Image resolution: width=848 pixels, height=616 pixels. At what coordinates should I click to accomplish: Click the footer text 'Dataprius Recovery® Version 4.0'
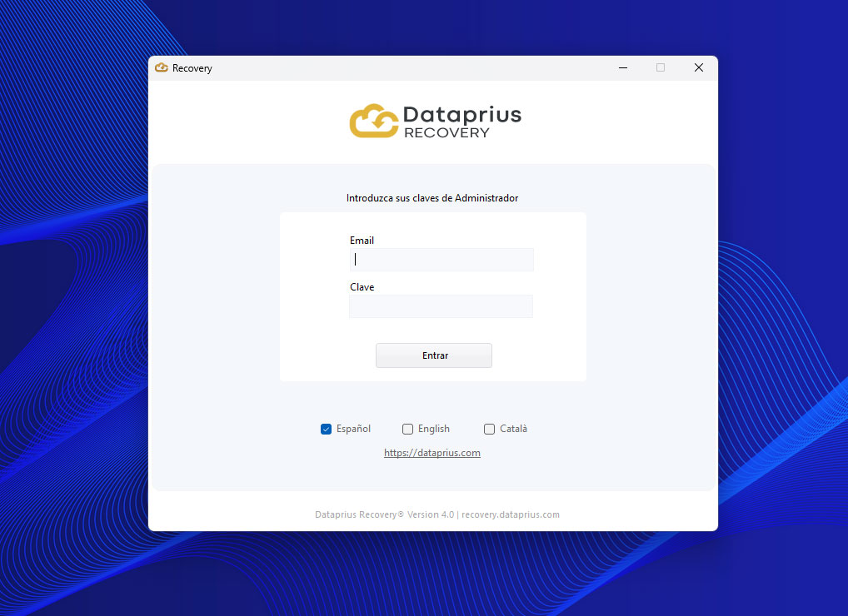pos(385,514)
